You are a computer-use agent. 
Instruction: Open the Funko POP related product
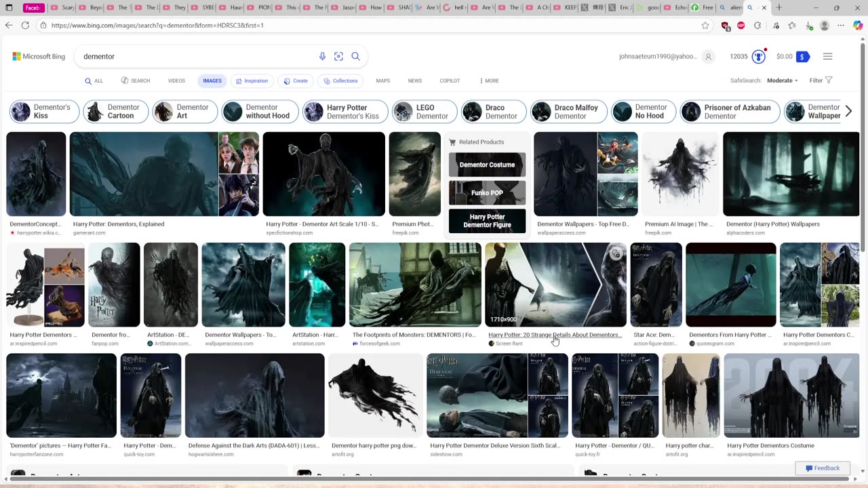(487, 192)
